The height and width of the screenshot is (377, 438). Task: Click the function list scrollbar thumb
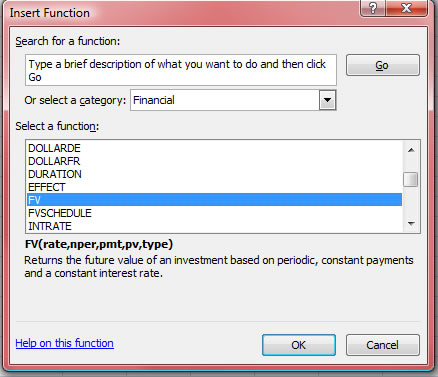point(410,180)
